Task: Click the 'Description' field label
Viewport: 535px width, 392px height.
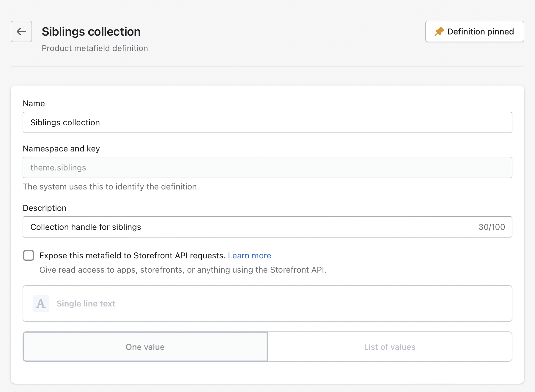Action: click(x=45, y=208)
